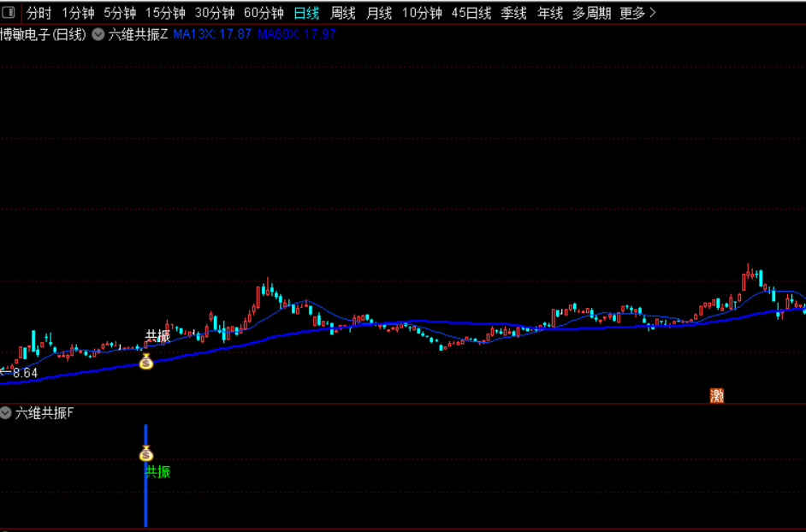Select the 5分钟 period tab
This screenshot has height=532, width=806.
pyautogui.click(x=120, y=13)
